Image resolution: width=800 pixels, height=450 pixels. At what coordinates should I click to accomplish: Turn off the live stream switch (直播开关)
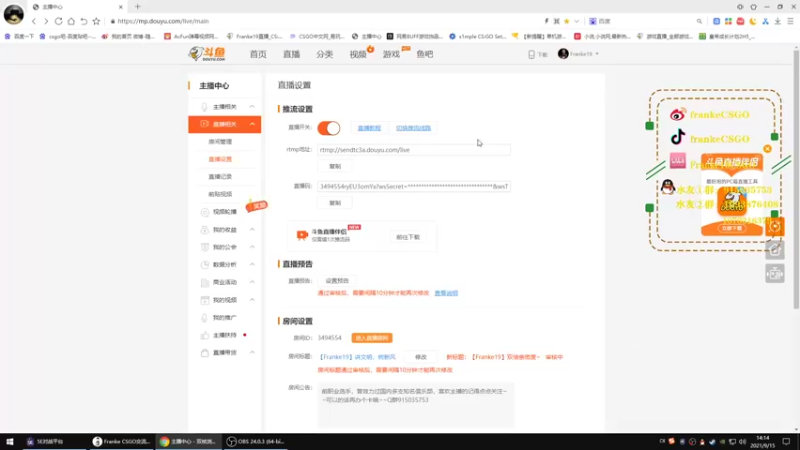[x=329, y=128]
